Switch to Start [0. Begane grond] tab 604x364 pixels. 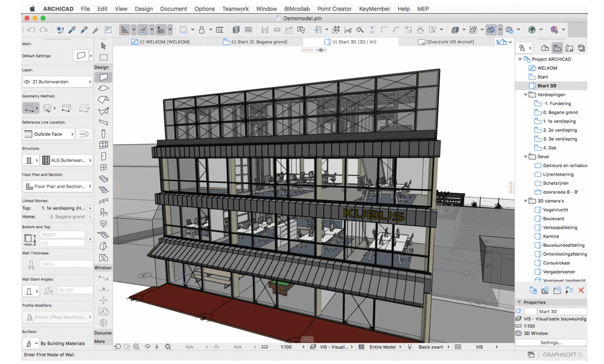pyautogui.click(x=255, y=42)
